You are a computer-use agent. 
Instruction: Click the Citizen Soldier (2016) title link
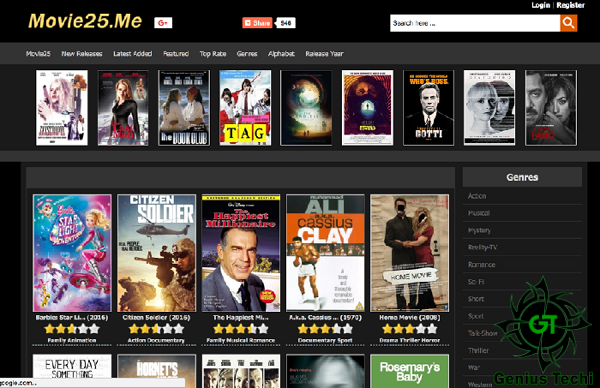pyautogui.click(x=157, y=318)
